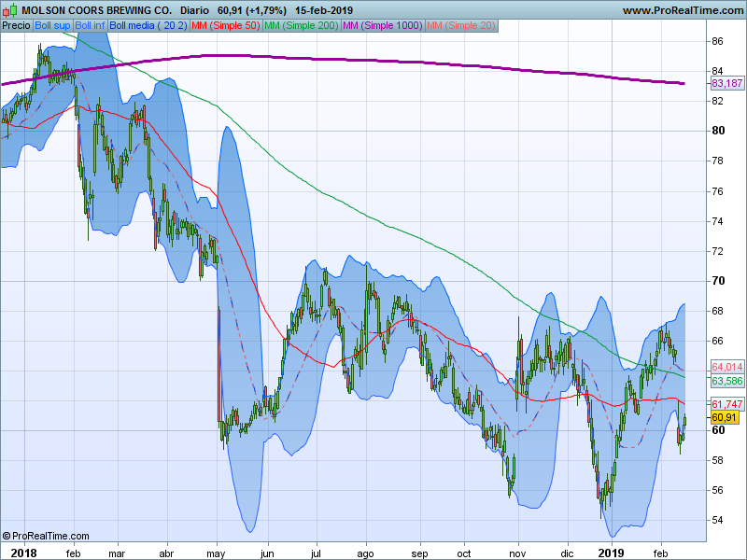
Task: Click the green 63,586 value label
Action: [726, 381]
